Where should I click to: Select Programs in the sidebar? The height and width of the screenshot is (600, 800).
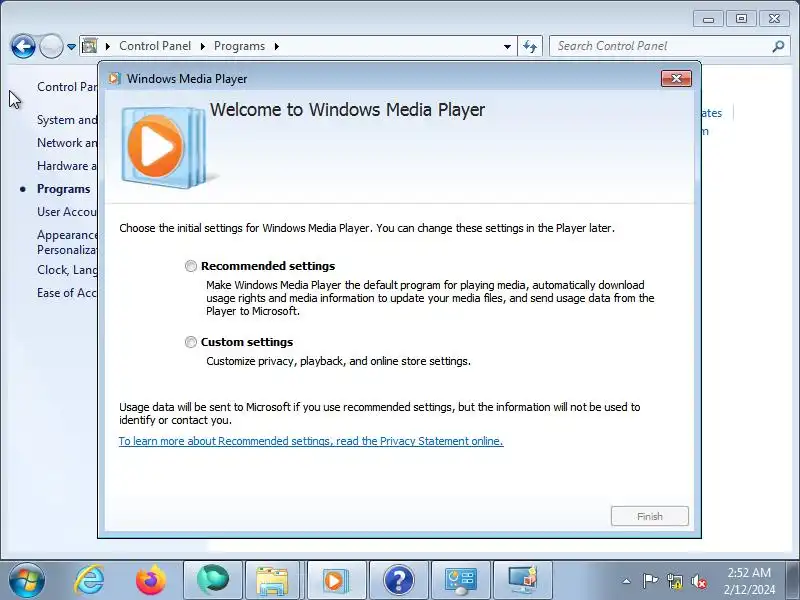(63, 189)
